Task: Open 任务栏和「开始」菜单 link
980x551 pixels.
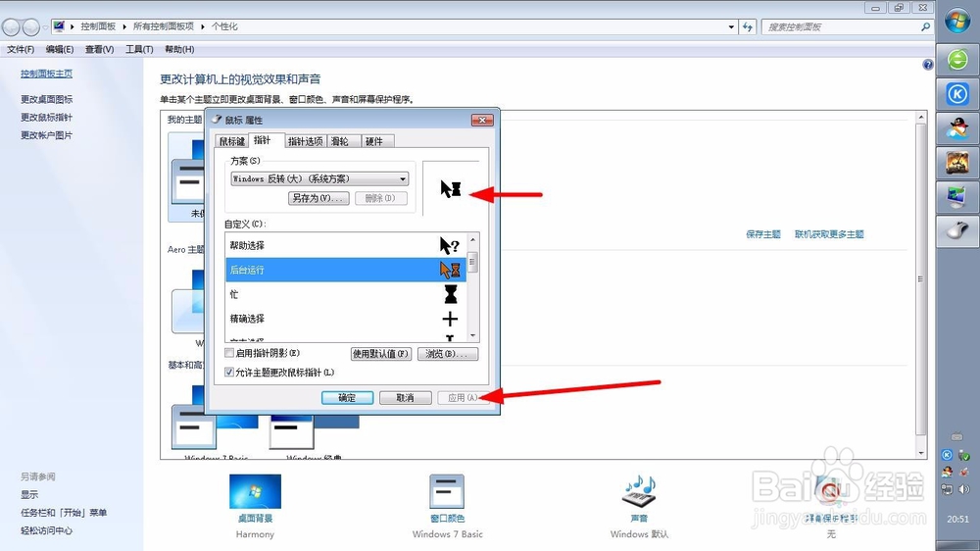Action: pos(64,513)
